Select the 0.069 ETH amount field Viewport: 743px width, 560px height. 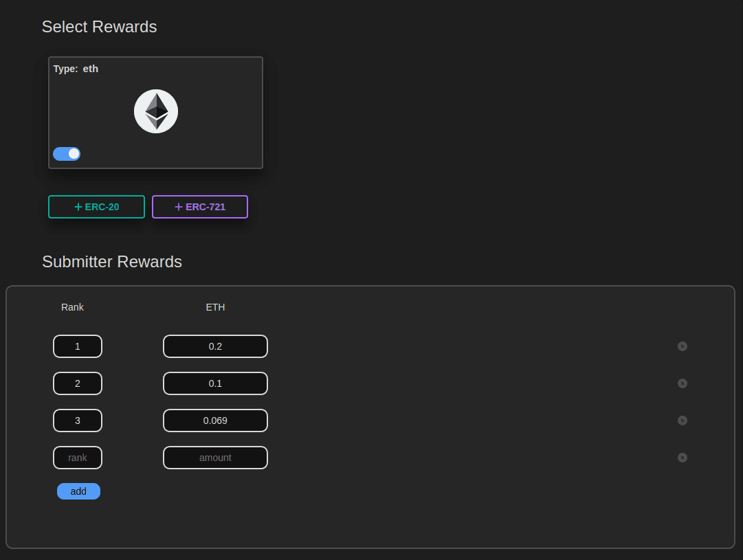pos(215,421)
